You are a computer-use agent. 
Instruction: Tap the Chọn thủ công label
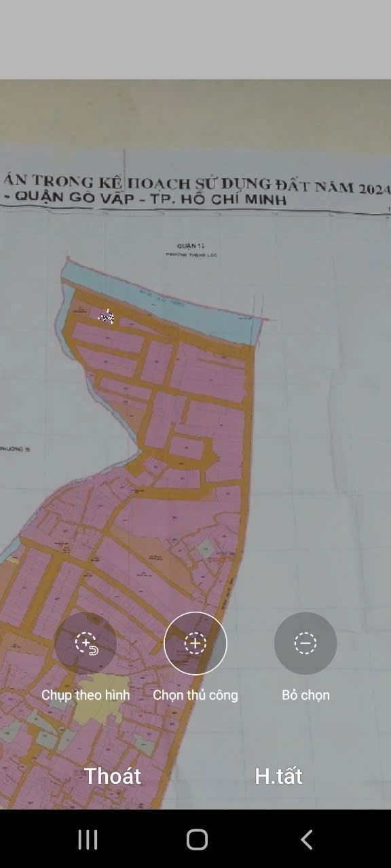click(x=195, y=695)
